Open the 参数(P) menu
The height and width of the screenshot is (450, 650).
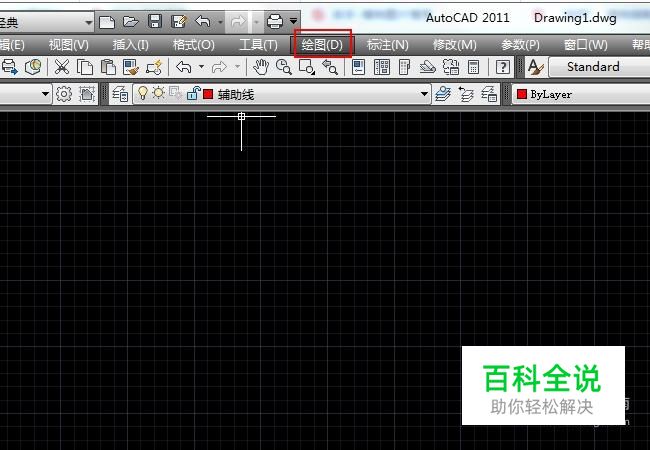click(x=520, y=44)
